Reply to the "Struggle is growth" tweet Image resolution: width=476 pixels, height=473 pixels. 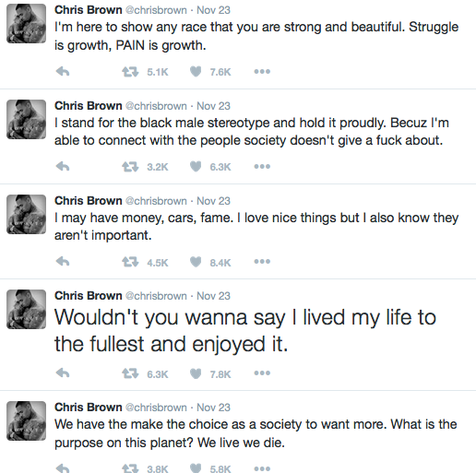(x=63, y=72)
